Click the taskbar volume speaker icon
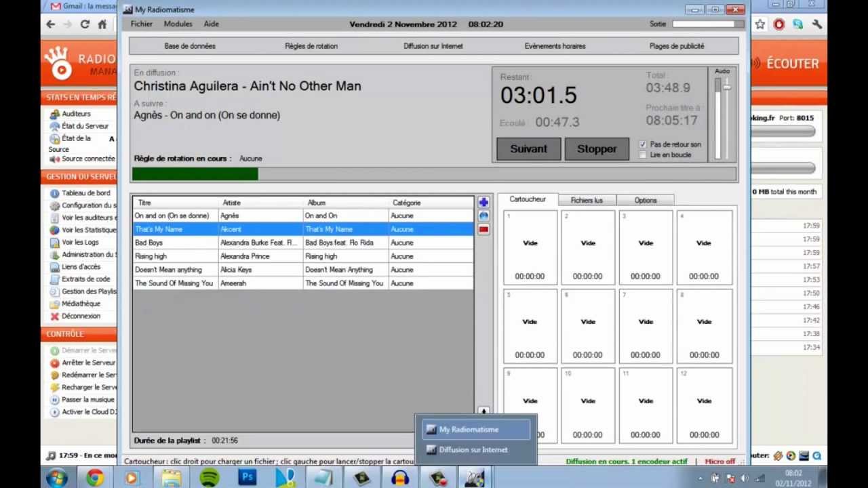Screen dimensions: 868x488 (x=744, y=478)
